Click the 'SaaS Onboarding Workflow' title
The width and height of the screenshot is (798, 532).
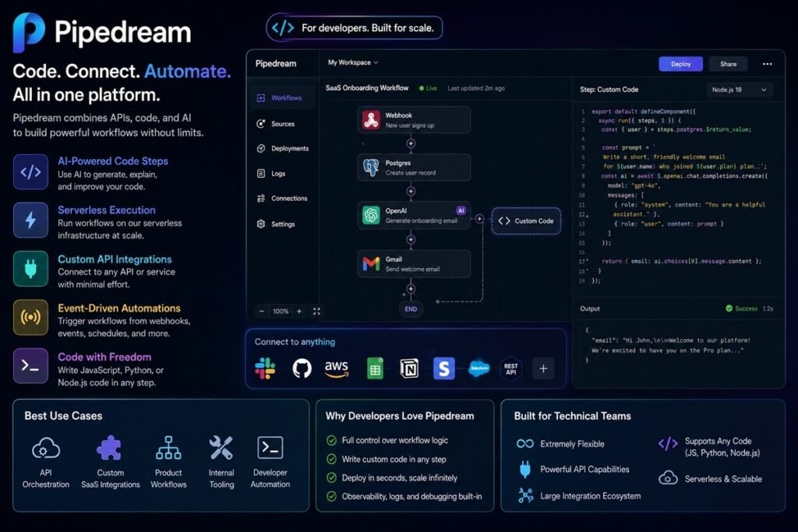tap(367, 88)
